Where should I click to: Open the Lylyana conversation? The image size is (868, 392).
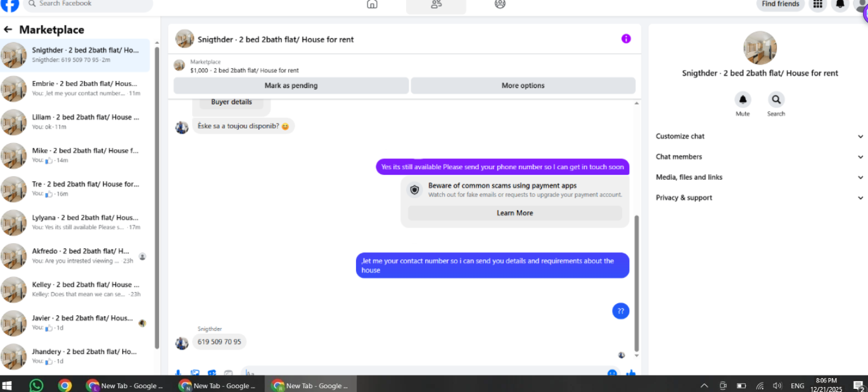click(x=75, y=222)
